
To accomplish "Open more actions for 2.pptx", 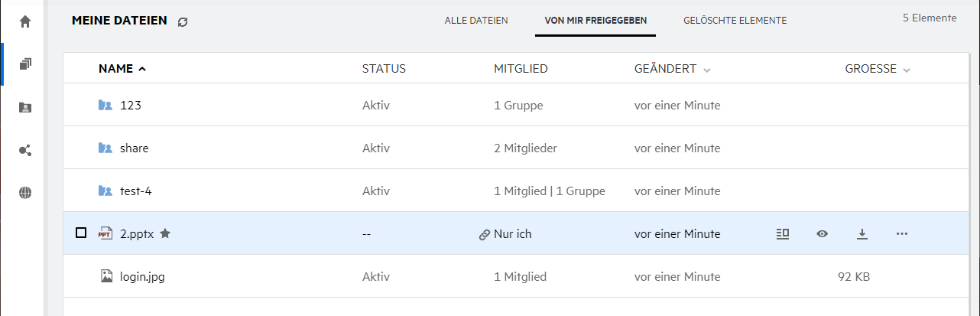I will pyautogui.click(x=901, y=234).
